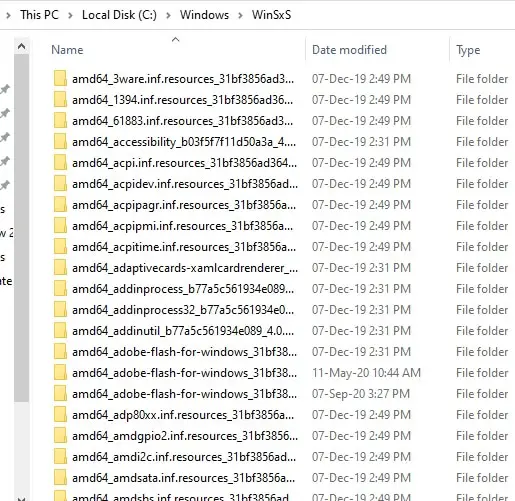
Task: Click the folder icon of amd64_acpi.inf.resources
Action: coord(60,163)
